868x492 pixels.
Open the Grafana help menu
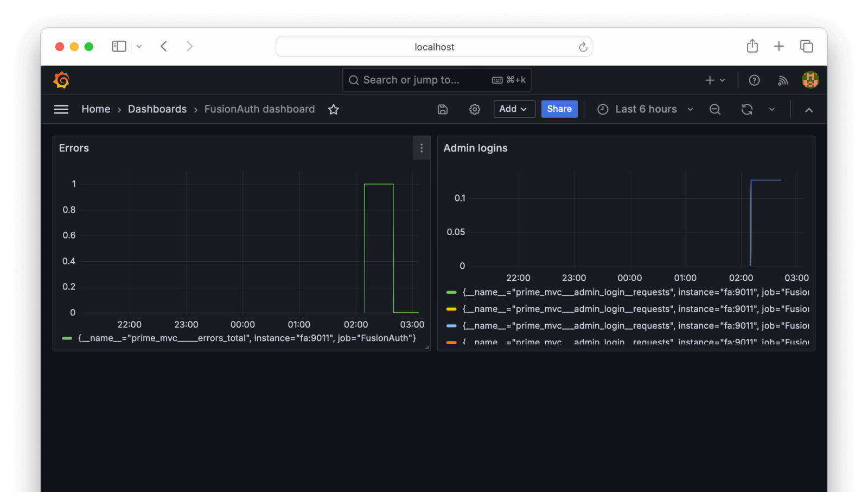click(754, 80)
